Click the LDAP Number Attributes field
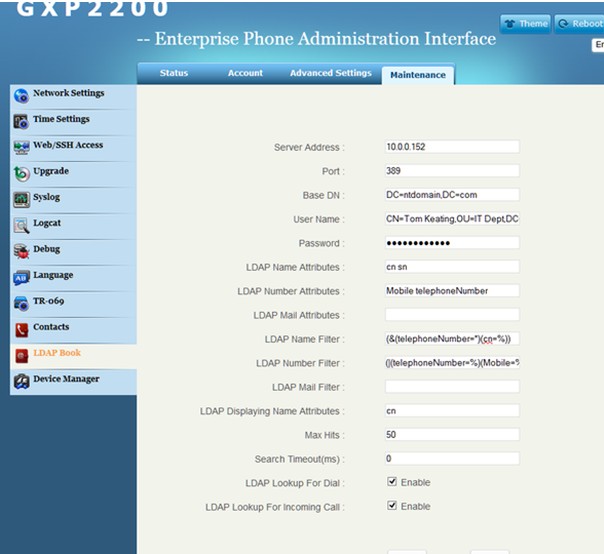 coord(452,290)
